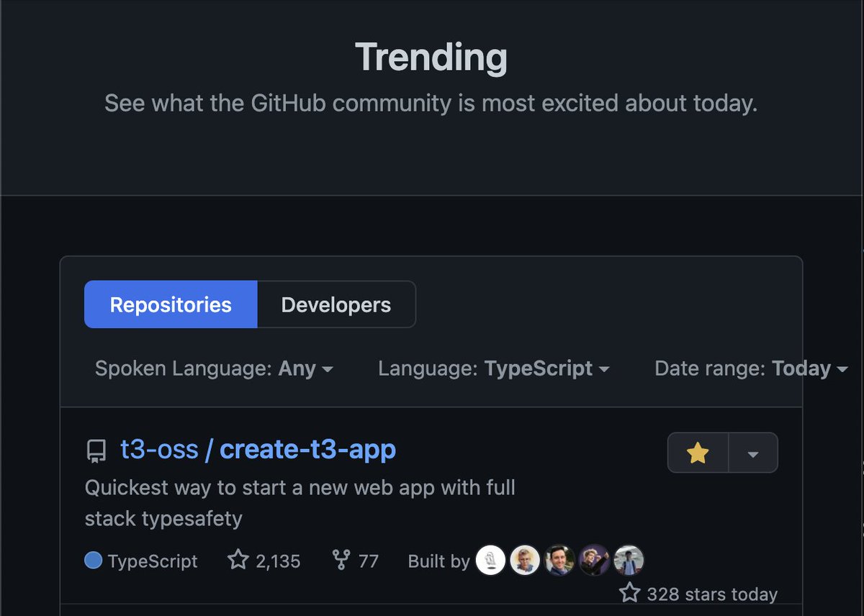Click the "Quickest way to start" repository description

pyautogui.click(x=300, y=503)
